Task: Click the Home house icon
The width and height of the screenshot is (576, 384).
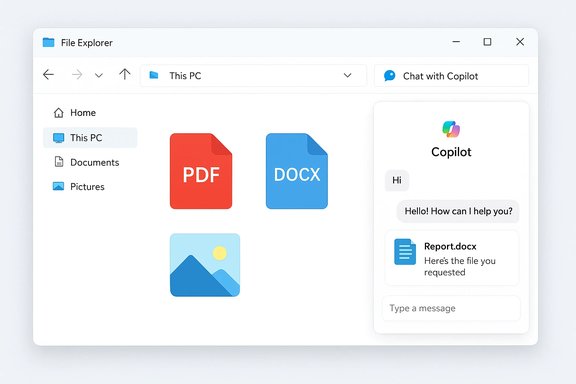Action: 59,112
